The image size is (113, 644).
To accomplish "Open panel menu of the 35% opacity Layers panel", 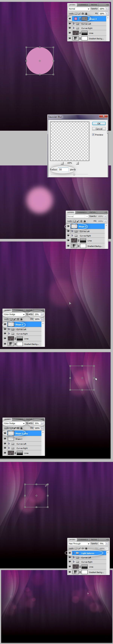I will pos(43,419).
